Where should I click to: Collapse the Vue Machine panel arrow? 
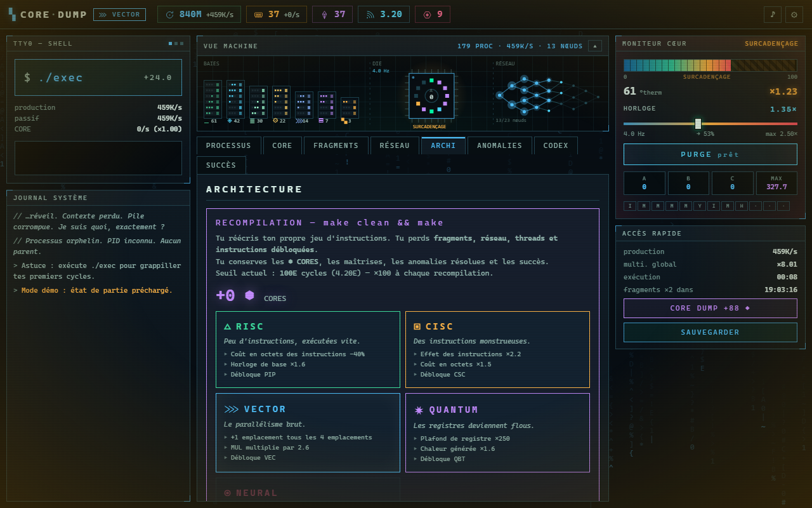[595, 46]
